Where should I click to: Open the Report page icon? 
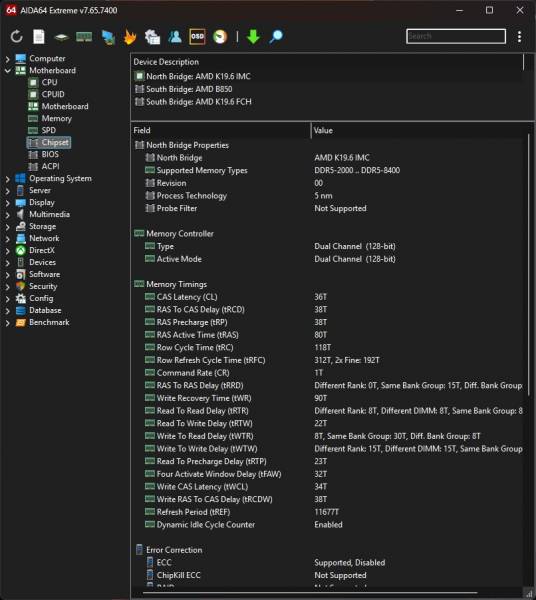tap(39, 37)
